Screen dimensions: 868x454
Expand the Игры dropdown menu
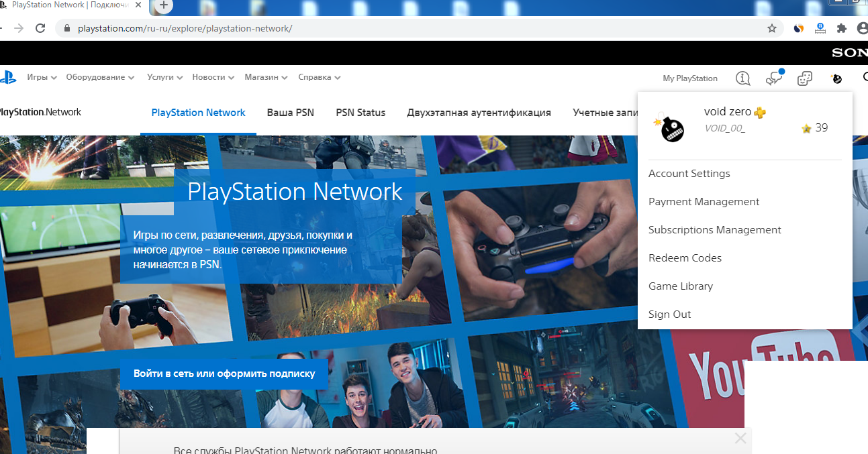tap(42, 78)
